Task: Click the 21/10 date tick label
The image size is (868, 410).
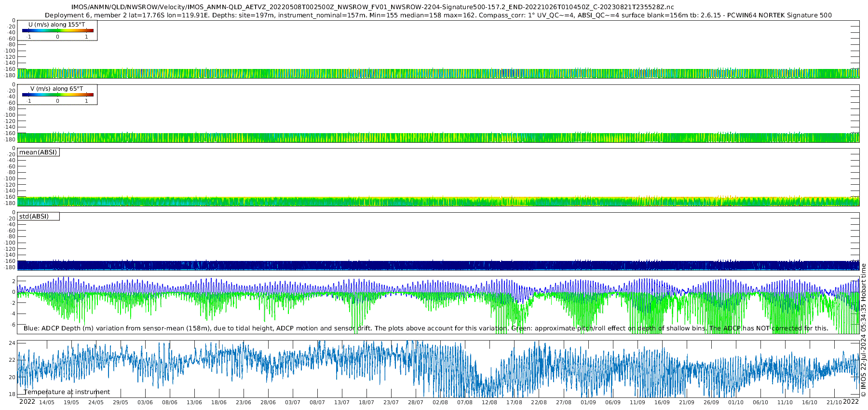Action: tap(834, 403)
